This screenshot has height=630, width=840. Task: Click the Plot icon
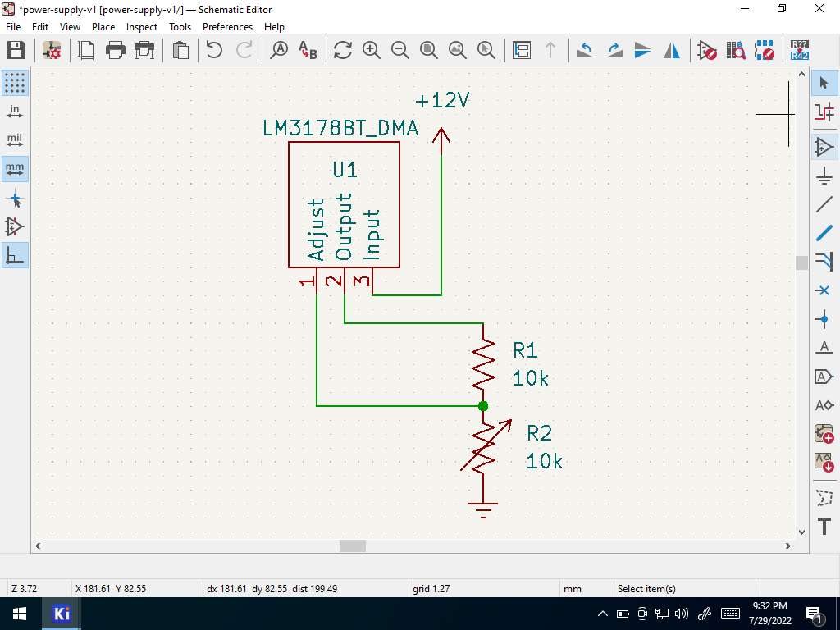[144, 50]
